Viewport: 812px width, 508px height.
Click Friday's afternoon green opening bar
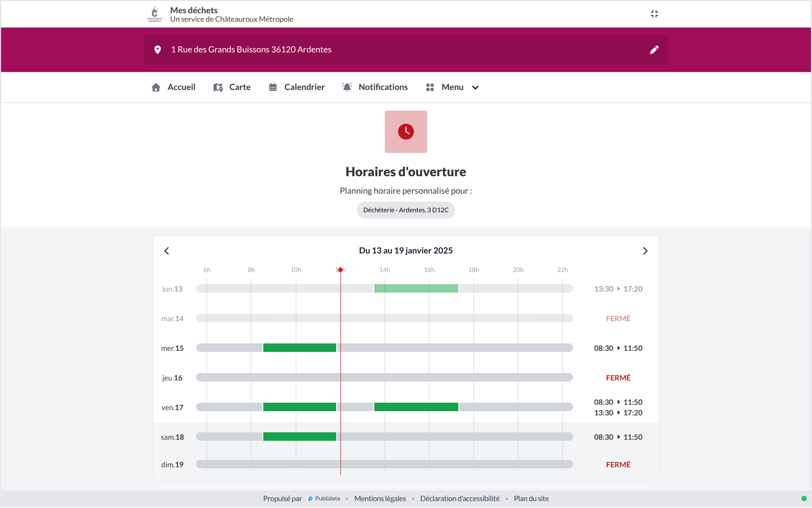click(416, 407)
